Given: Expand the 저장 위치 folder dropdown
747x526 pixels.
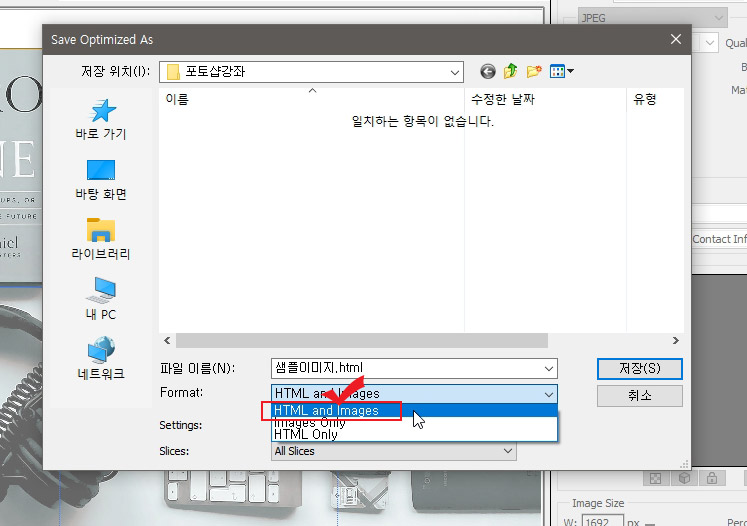Looking at the screenshot, I should tap(454, 72).
